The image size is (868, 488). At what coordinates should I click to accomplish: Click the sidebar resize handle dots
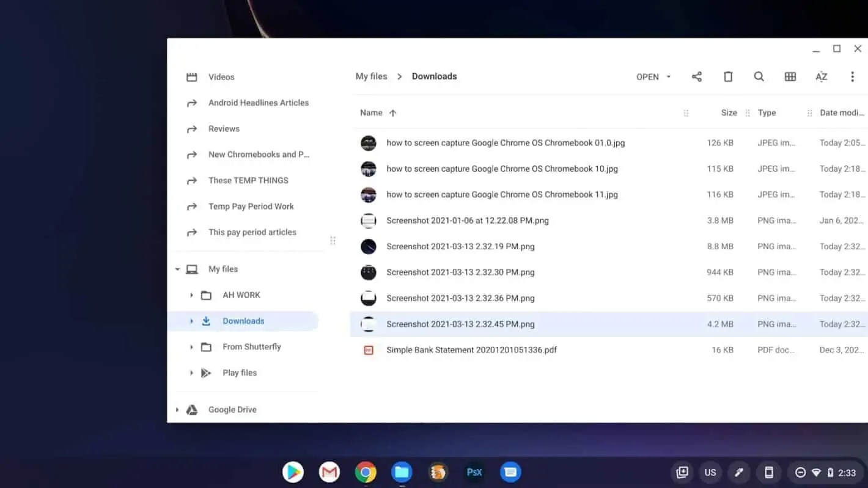(333, 241)
